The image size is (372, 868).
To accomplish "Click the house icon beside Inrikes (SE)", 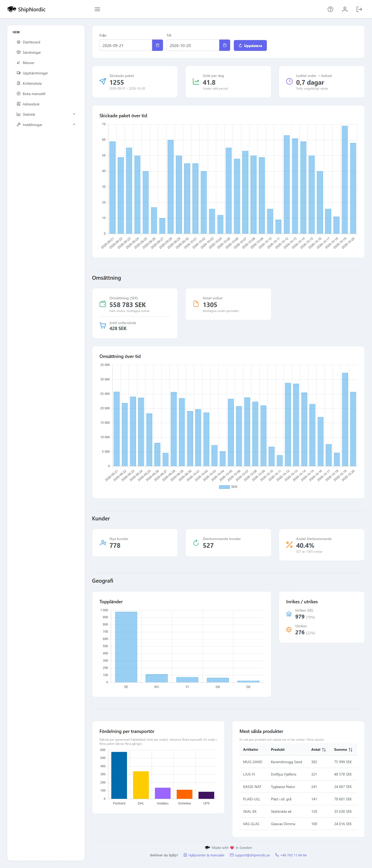I will [x=289, y=614].
